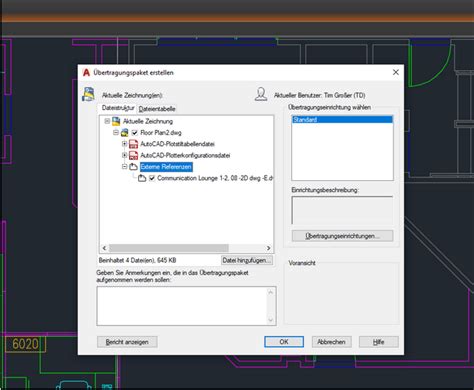Screen dimensions: 474x390
Task: Uncheck the Communication Lounge reference checkbox
Action: point(152,178)
